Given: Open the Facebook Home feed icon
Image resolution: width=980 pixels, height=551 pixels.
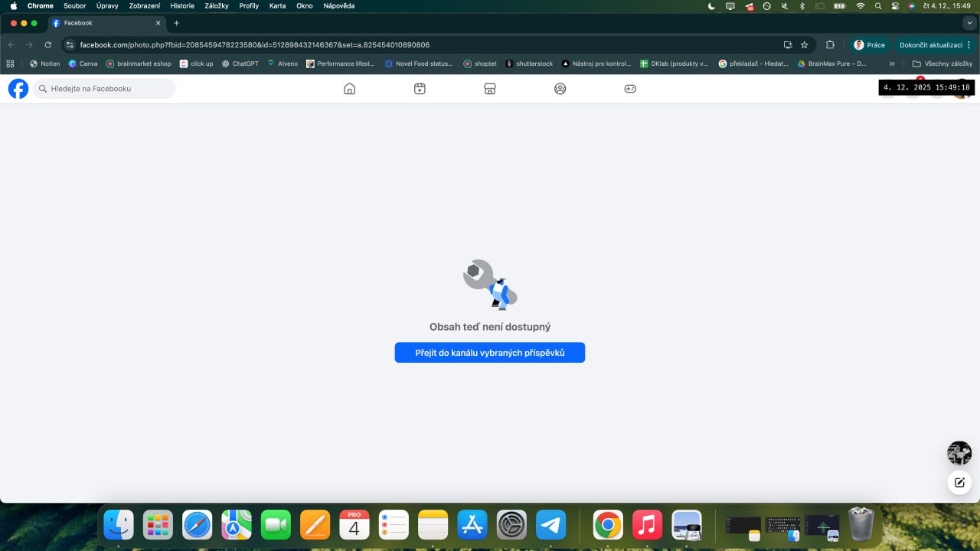Looking at the screenshot, I should 350,89.
